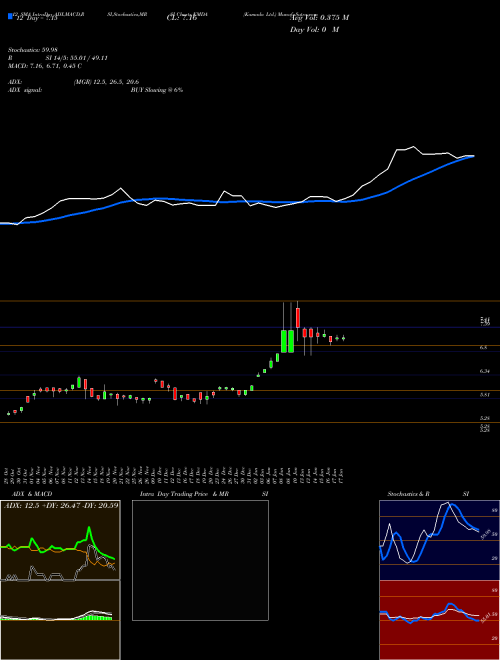Image resolution: width=500 pixels, height=660 pixels.
Task: Click the 'SI 14/5: 55.01 / 49.11' reading
Action: (77, 58)
